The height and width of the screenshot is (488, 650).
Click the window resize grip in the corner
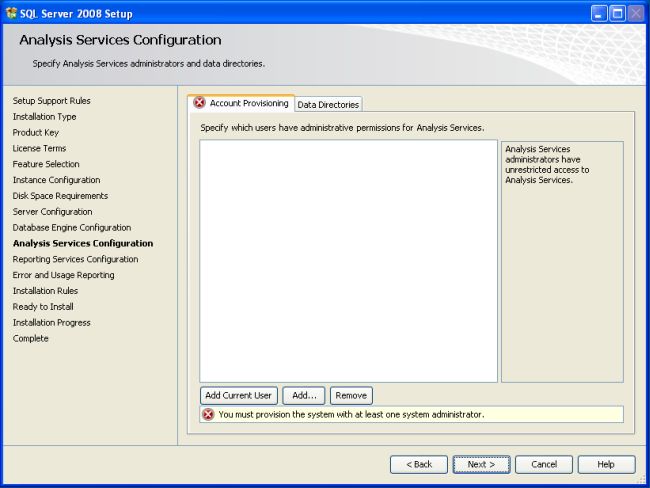pyautogui.click(x=640, y=478)
